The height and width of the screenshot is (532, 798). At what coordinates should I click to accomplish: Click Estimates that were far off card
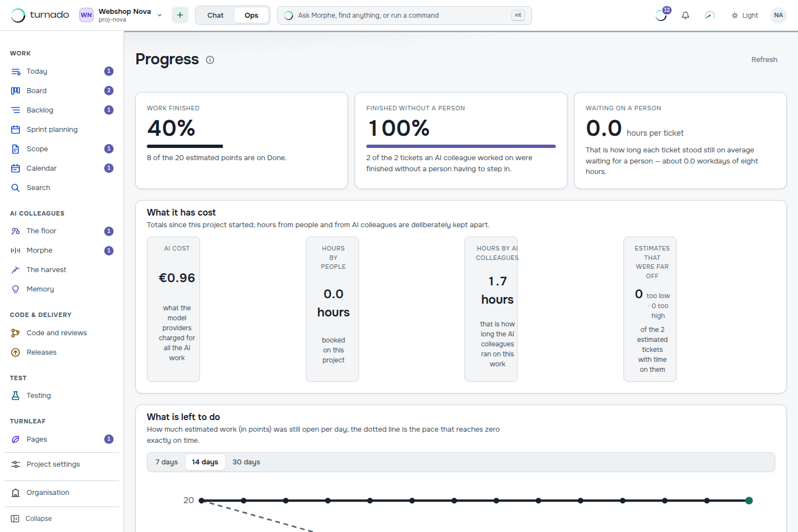coord(650,309)
